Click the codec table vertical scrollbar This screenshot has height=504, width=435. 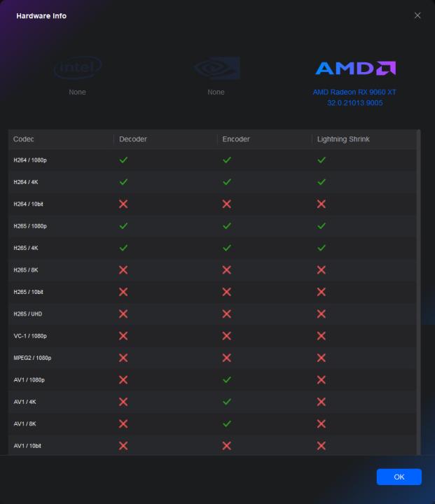point(419,280)
